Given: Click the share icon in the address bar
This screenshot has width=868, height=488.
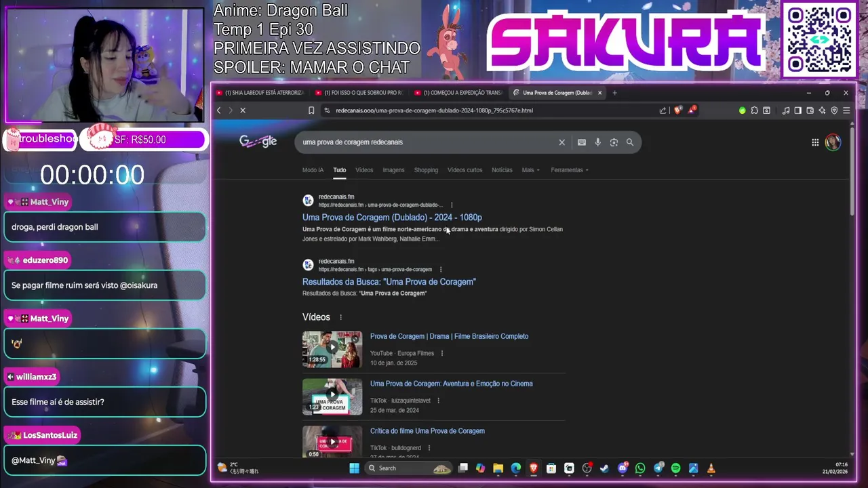Looking at the screenshot, I should click(x=663, y=110).
